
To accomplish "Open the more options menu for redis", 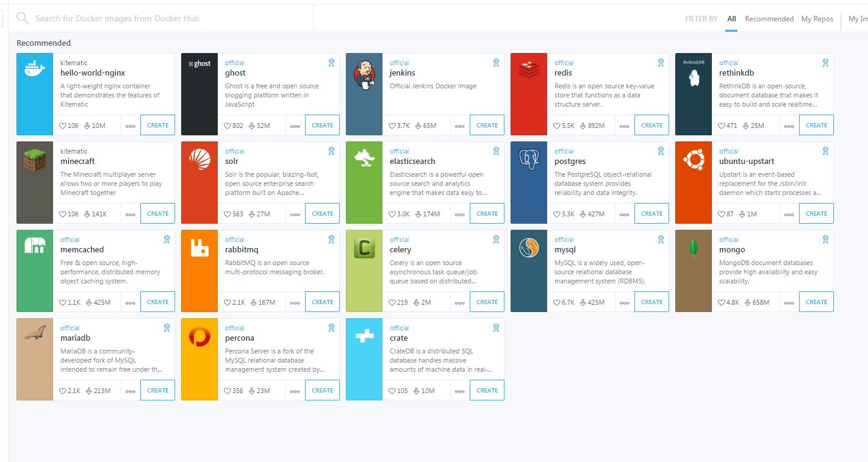I will (x=625, y=126).
